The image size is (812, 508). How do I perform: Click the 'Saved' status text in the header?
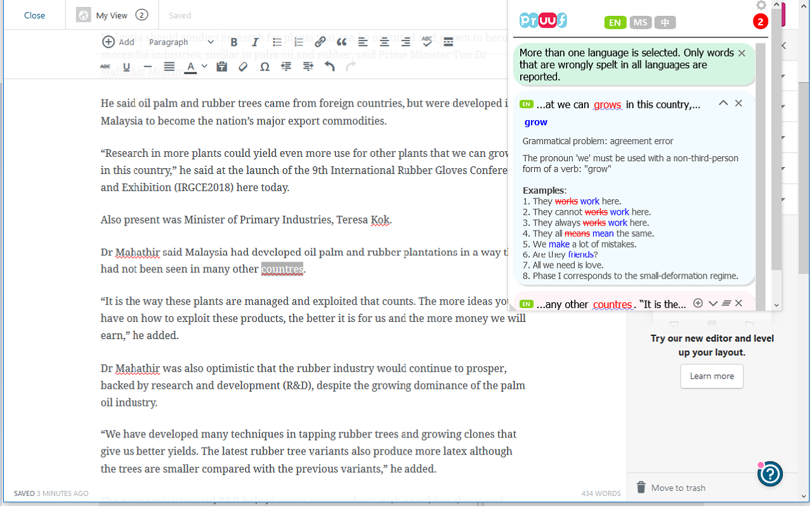[x=180, y=15]
